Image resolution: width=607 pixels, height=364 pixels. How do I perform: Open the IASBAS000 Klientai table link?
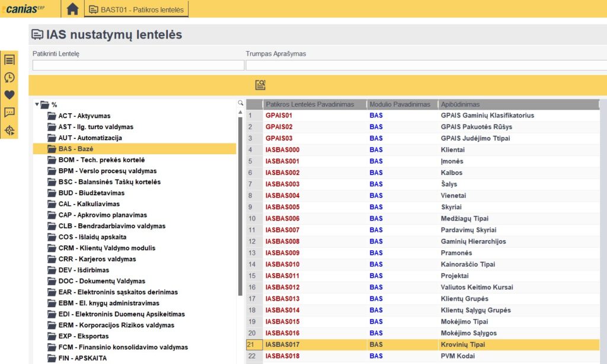tap(282, 150)
